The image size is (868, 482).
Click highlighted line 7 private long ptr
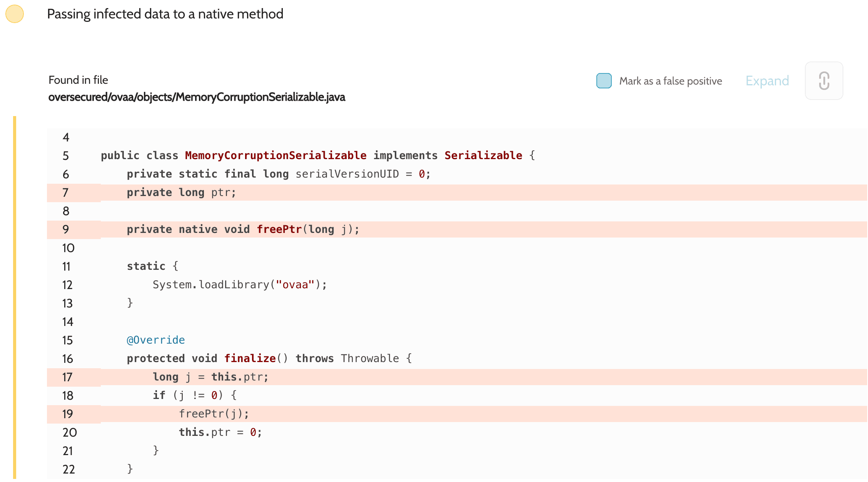181,192
